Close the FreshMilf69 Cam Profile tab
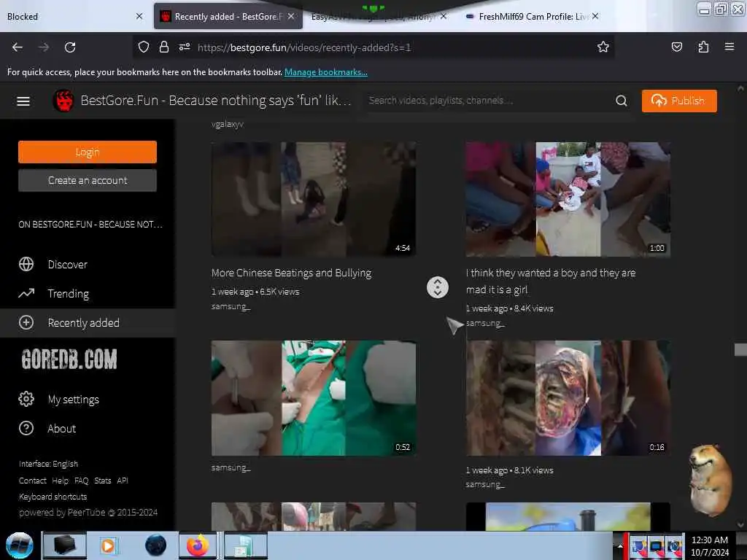 pos(595,16)
